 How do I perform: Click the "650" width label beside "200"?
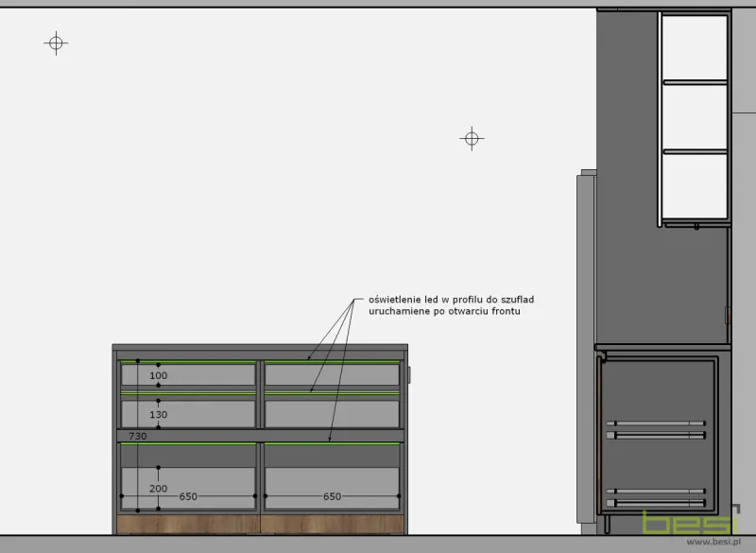188,496
